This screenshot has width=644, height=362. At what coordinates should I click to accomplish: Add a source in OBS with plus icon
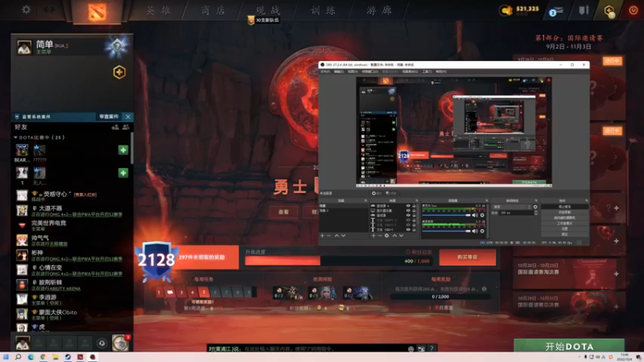[x=374, y=236]
